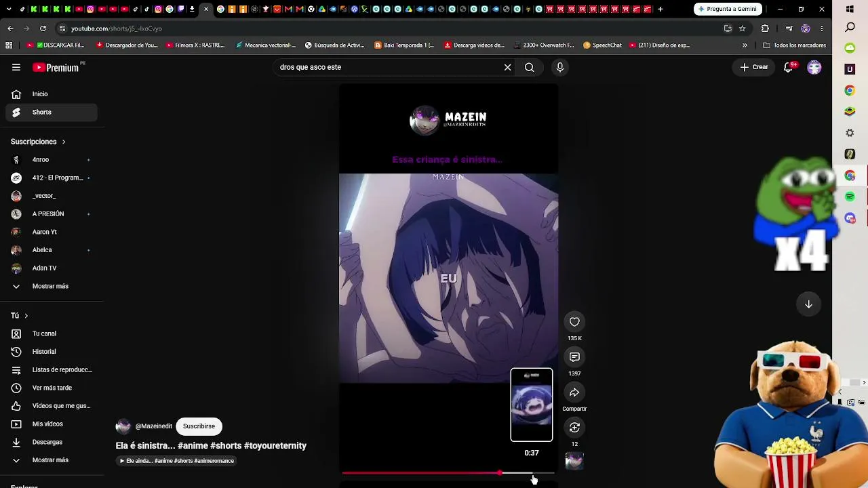The width and height of the screenshot is (868, 488).
Task: Open the Chrome three-dot menu
Action: click(x=821, y=28)
